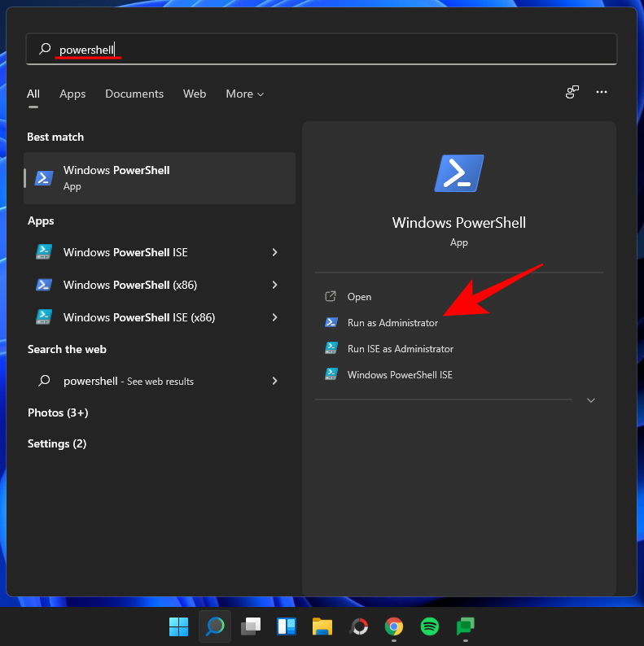
Task: Open Windows PowerShell best match result
Action: (160, 177)
